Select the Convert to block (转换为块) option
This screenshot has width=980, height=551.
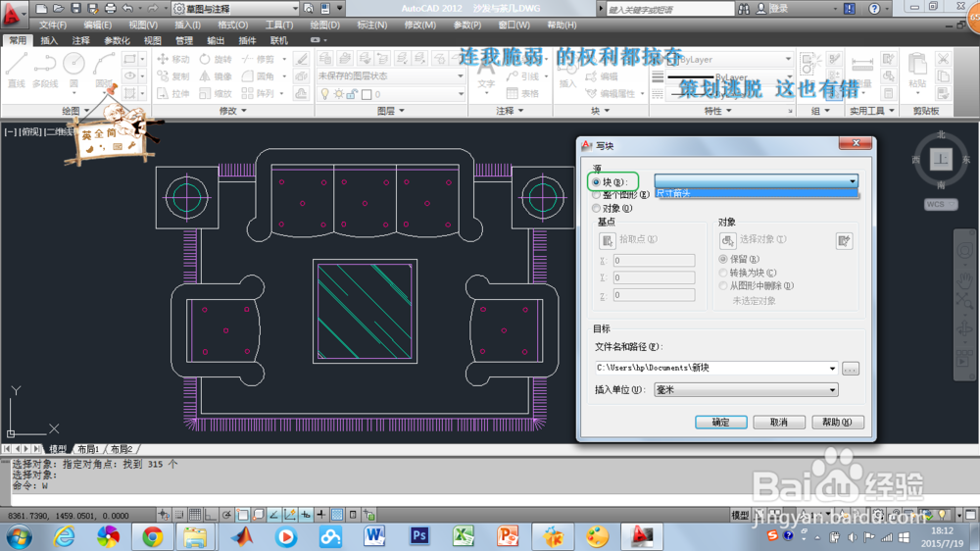(x=723, y=273)
